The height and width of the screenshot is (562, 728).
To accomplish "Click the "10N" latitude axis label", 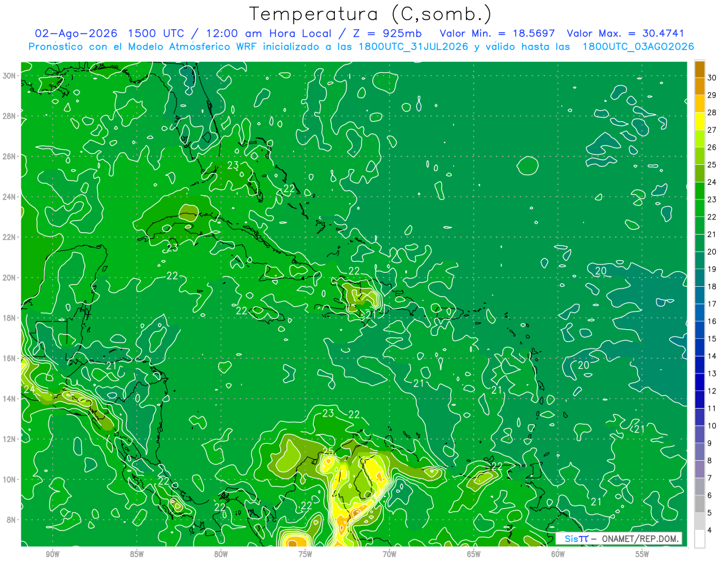I will pos(9,480).
